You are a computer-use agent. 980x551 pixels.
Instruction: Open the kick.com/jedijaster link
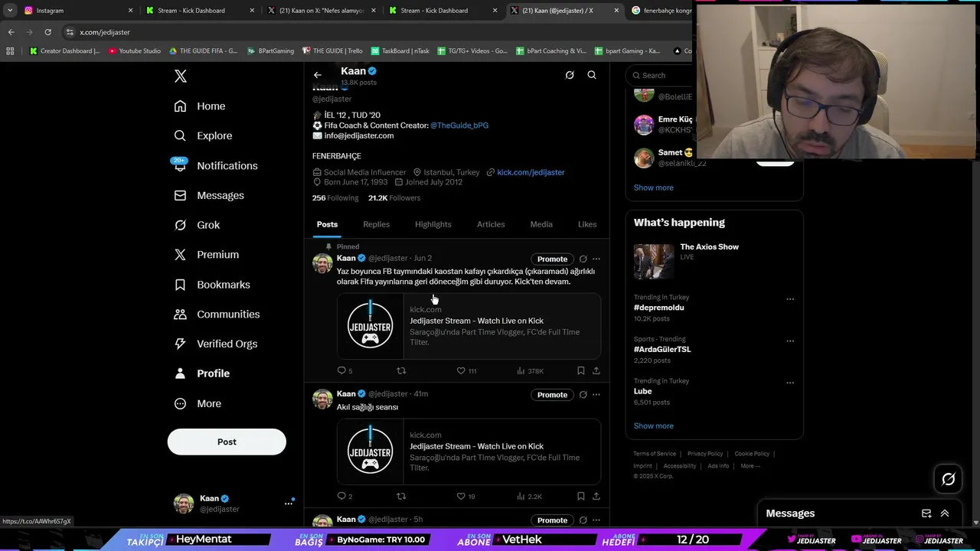(x=531, y=172)
